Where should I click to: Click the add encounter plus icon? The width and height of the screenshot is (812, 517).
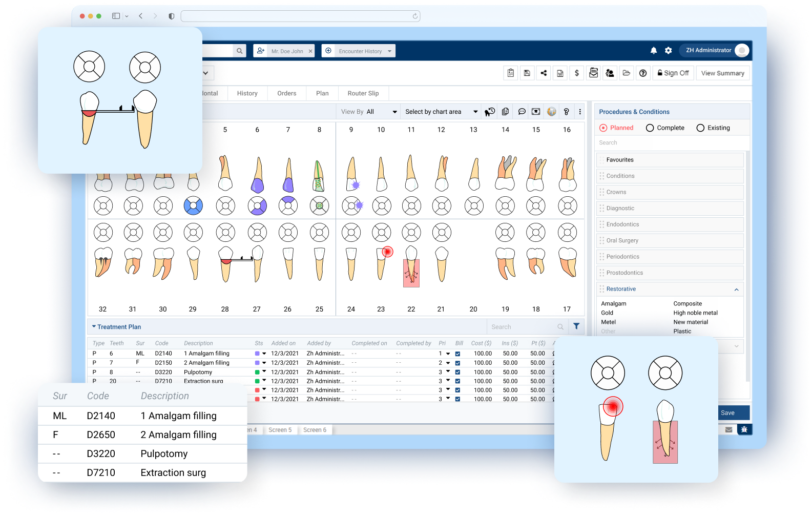point(328,51)
